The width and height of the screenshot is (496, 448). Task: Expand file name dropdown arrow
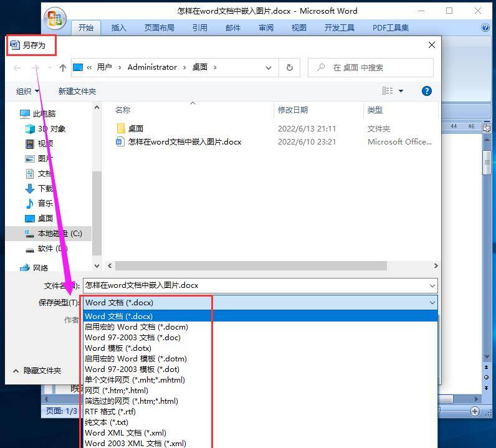[432, 286]
